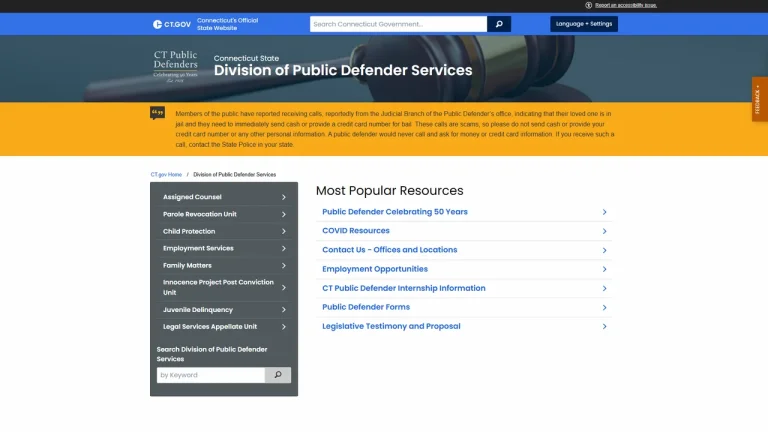This screenshot has height=432, width=768.
Task: Expand chevron beside Legal Services Appellate Unit
Action: coord(284,327)
